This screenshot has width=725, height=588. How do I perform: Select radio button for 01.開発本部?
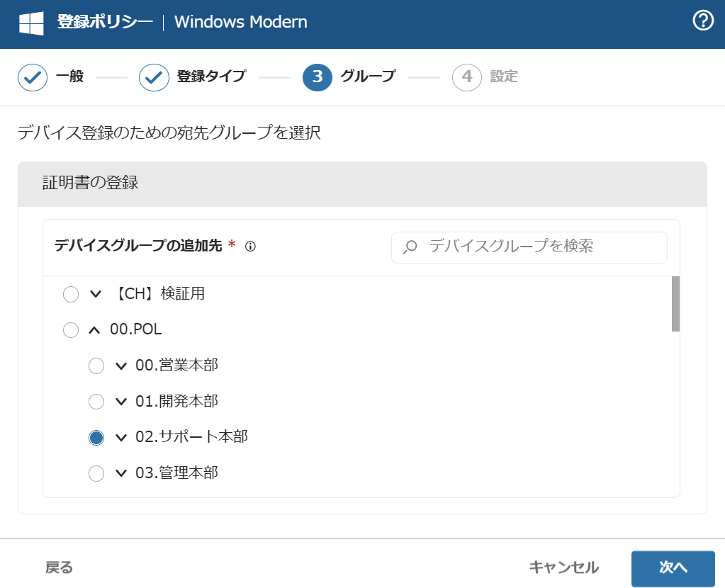96,401
